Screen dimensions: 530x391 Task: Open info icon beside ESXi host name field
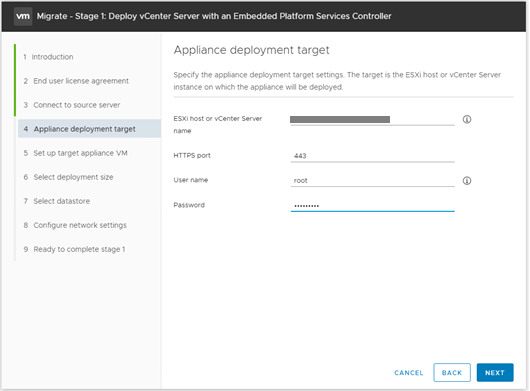pyautogui.click(x=467, y=119)
